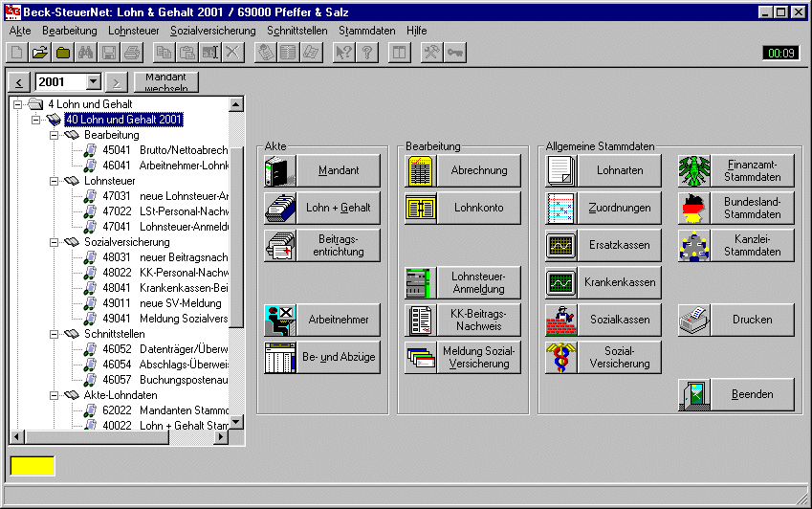The width and height of the screenshot is (812, 509).
Task: Select tree item 46057 Buchungspostenau
Action: [165, 380]
